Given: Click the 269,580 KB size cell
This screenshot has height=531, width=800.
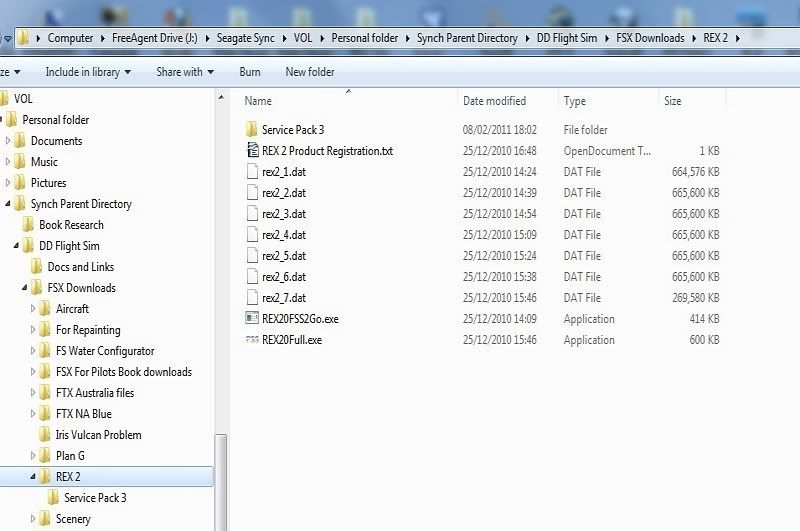Looking at the screenshot, I should click(x=695, y=297).
